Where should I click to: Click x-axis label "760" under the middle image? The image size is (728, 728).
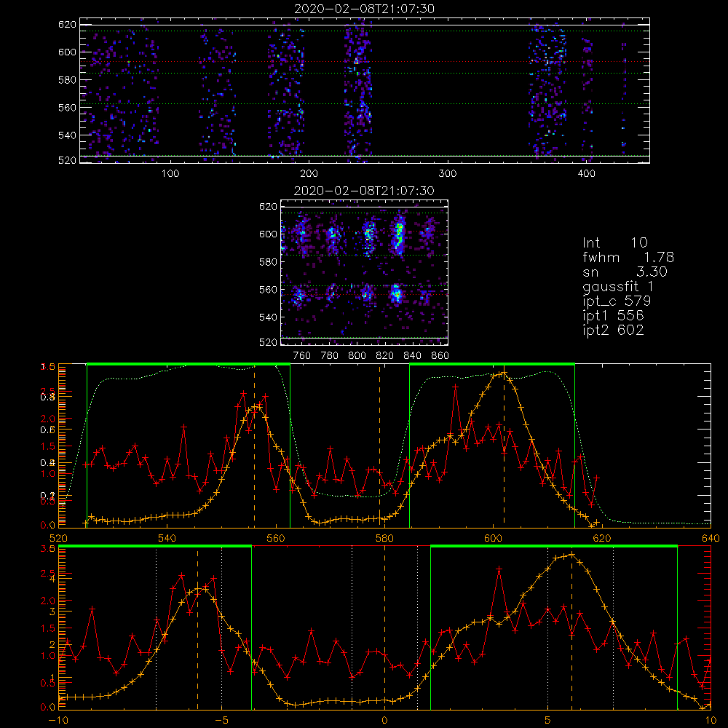tap(302, 356)
